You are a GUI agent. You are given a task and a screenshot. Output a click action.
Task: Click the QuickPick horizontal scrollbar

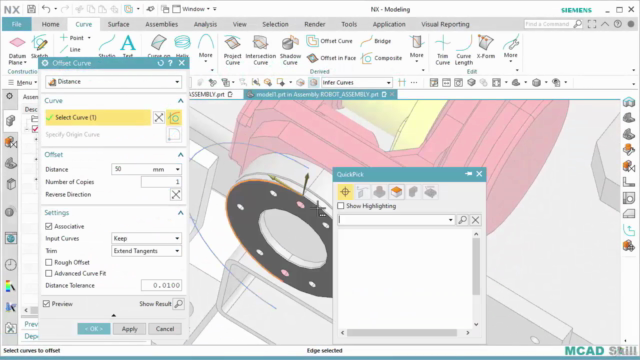[x=402, y=333]
